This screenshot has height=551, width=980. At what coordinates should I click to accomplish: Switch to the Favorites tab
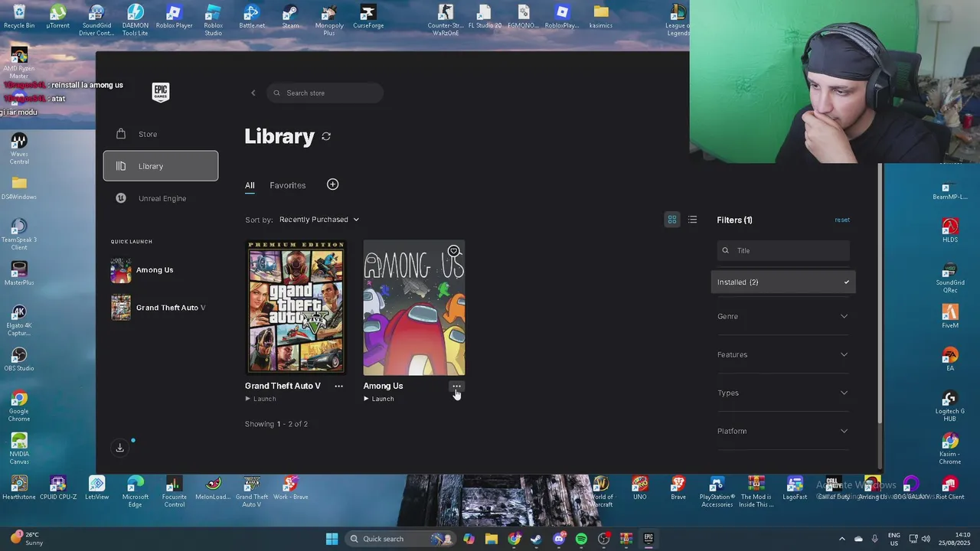pyautogui.click(x=288, y=185)
